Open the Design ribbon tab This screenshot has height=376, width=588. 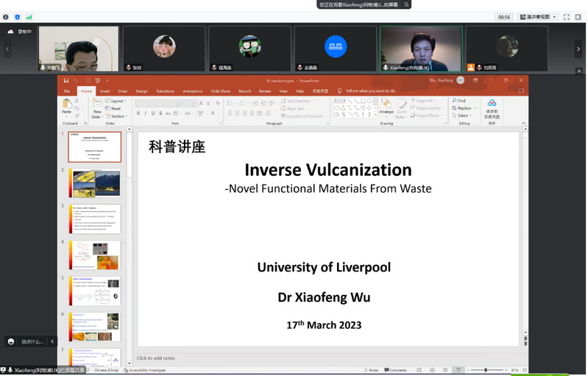click(x=141, y=91)
